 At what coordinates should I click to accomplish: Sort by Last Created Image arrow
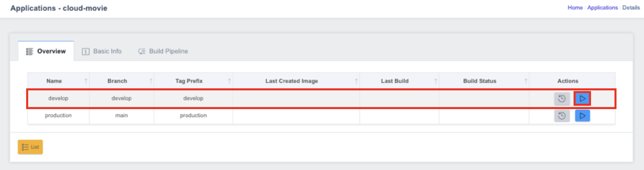coord(356,81)
